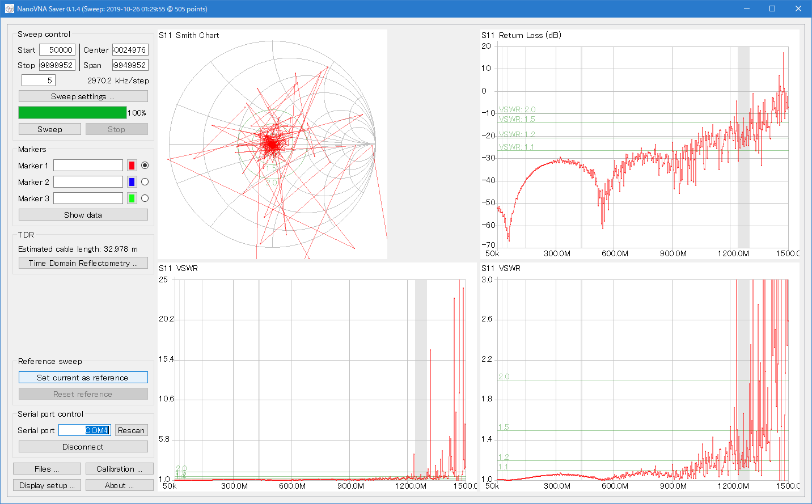The image size is (812, 504).
Task: Open the blue Marker 2 color swatch
Action: coord(132,182)
